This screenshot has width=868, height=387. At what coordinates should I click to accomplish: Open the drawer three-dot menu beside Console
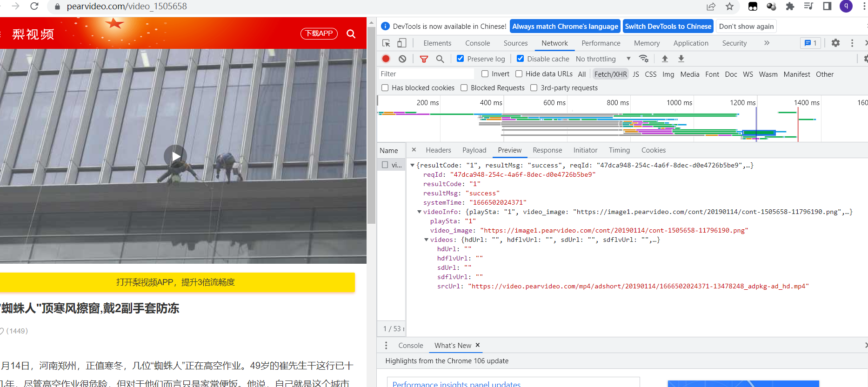click(386, 346)
